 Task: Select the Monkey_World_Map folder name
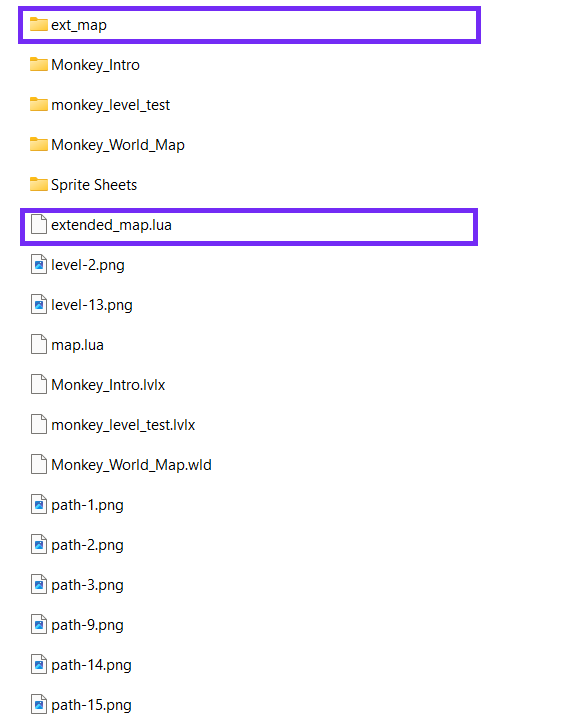(x=118, y=145)
